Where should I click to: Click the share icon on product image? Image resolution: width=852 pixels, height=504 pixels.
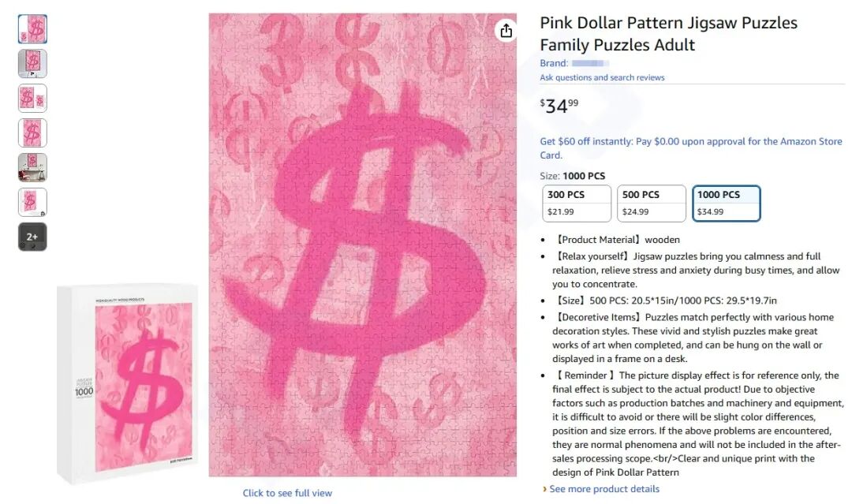[x=506, y=31]
